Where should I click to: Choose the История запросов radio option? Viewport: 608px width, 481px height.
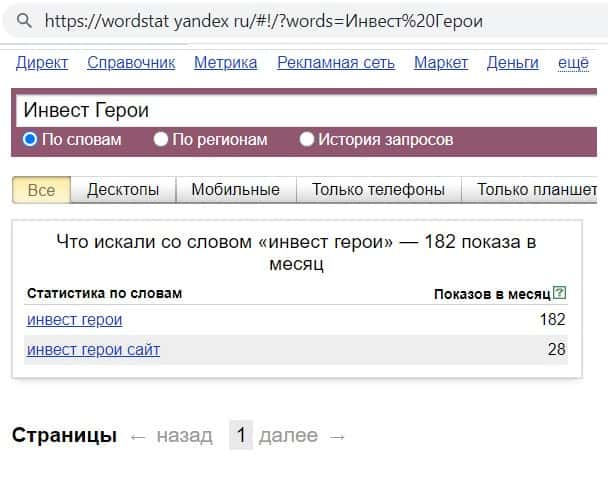(x=307, y=140)
